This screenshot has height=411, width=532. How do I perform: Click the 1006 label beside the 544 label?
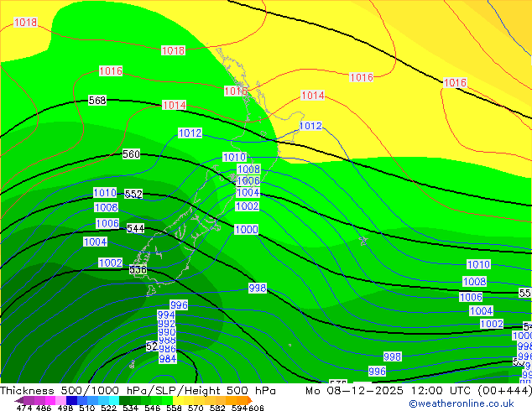[107, 224]
